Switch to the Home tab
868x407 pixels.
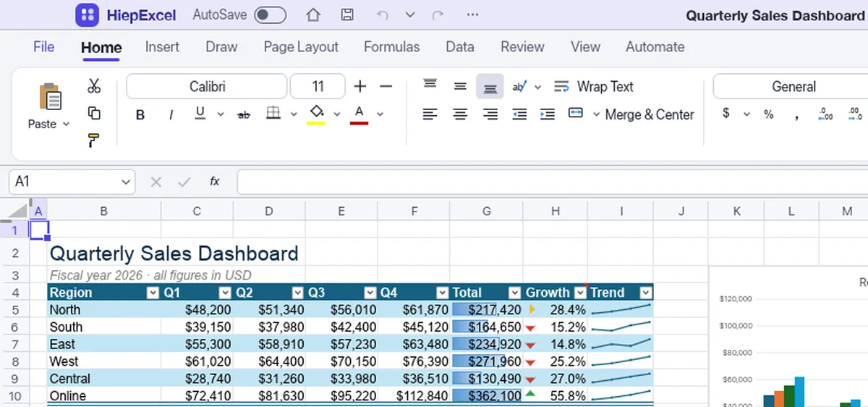(101, 47)
